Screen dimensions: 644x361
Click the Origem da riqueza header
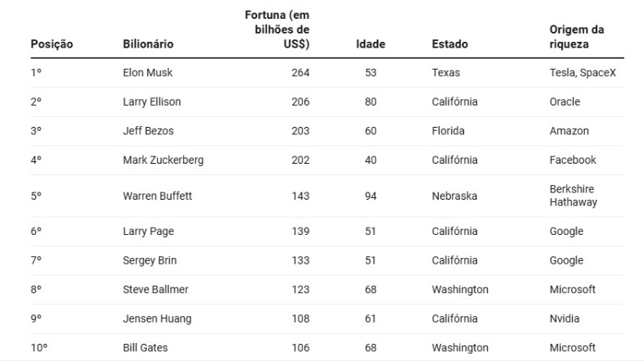coord(577,37)
